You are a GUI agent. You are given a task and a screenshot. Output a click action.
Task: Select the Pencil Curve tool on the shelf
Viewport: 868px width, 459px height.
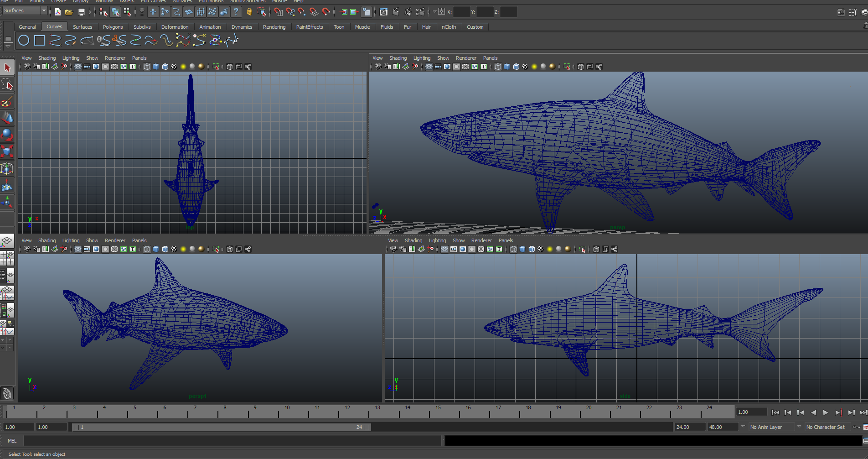(72, 41)
